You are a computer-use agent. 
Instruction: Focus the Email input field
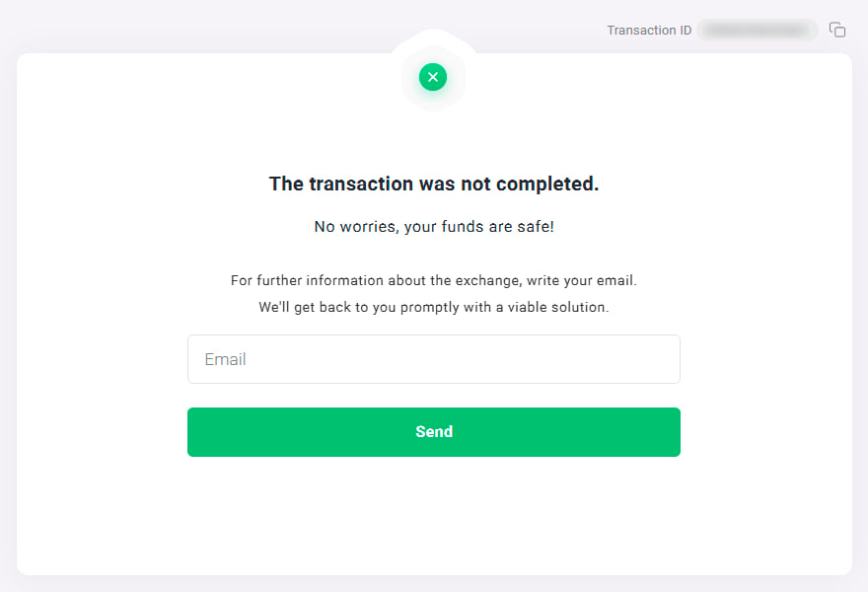(433, 359)
